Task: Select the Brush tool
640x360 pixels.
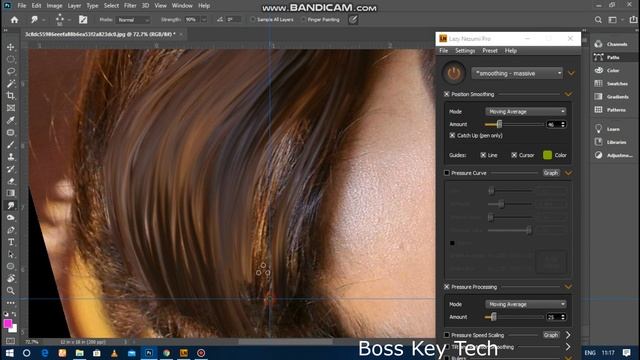Action: (x=11, y=145)
